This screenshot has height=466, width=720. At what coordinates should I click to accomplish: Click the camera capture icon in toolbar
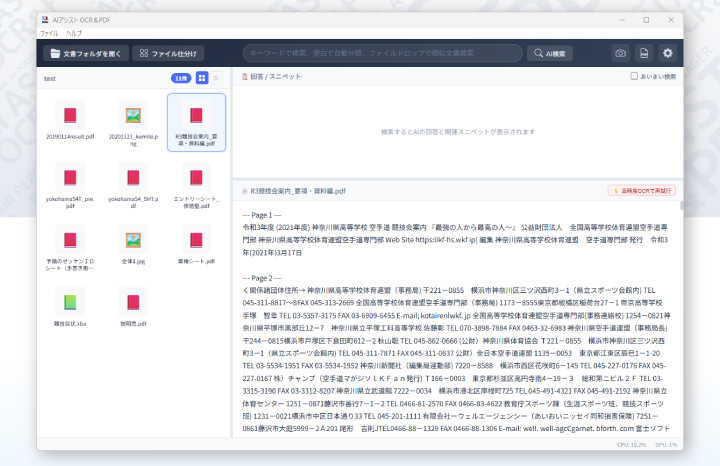pos(620,53)
